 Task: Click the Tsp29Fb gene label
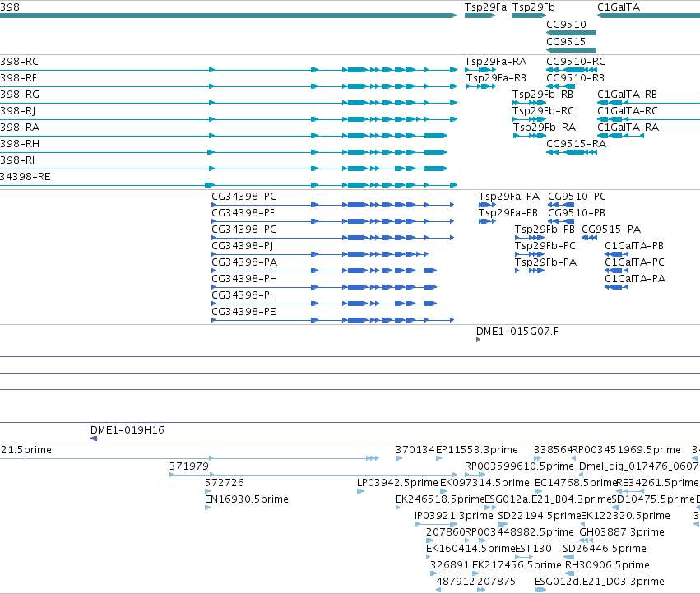coord(534,7)
